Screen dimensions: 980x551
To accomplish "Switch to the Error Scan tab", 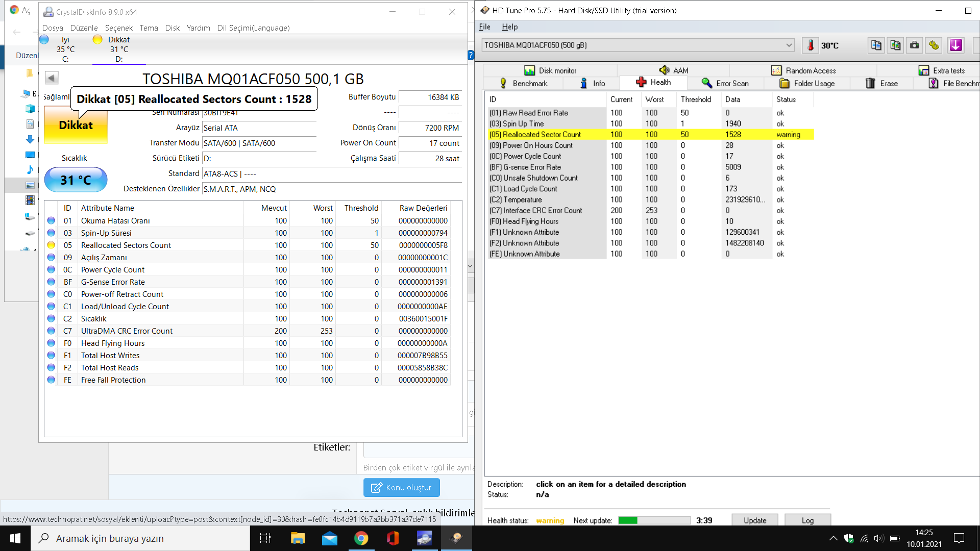I will [x=725, y=83].
